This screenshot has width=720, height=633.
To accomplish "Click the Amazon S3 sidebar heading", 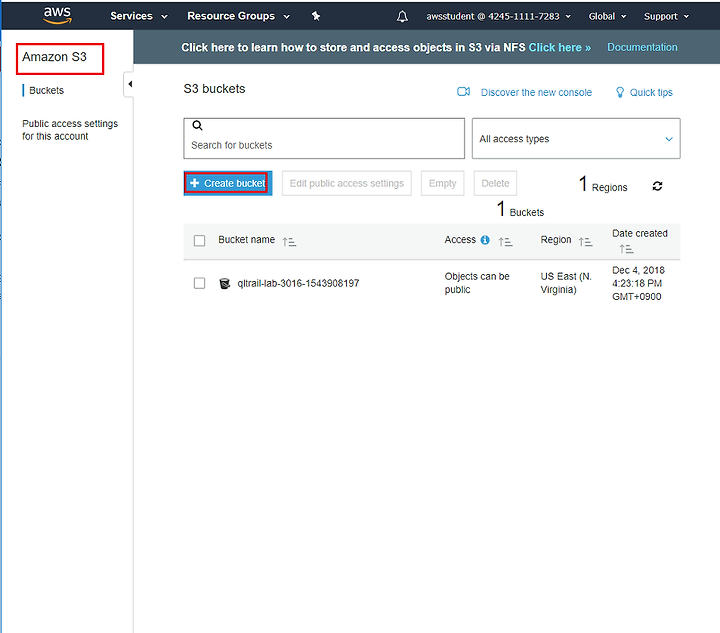I will (54, 57).
